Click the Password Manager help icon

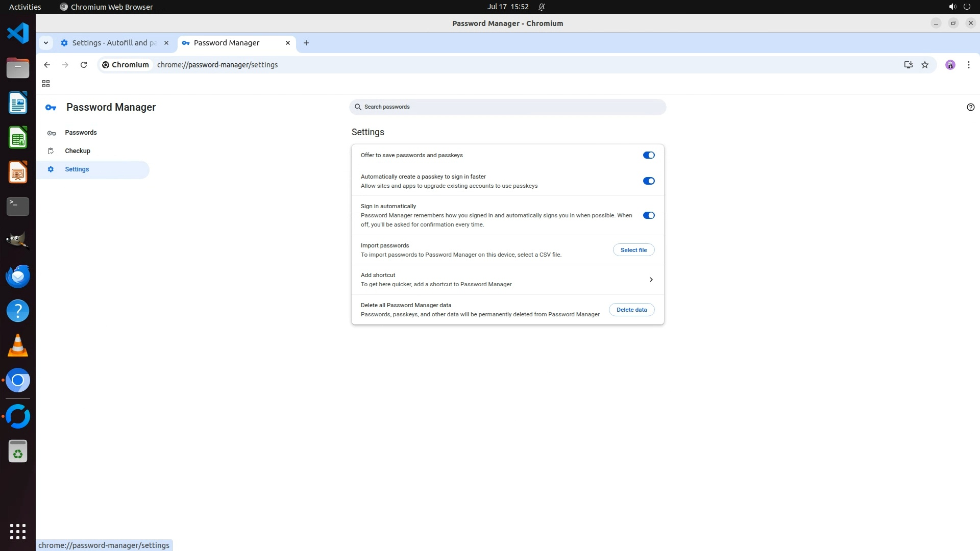point(970,107)
